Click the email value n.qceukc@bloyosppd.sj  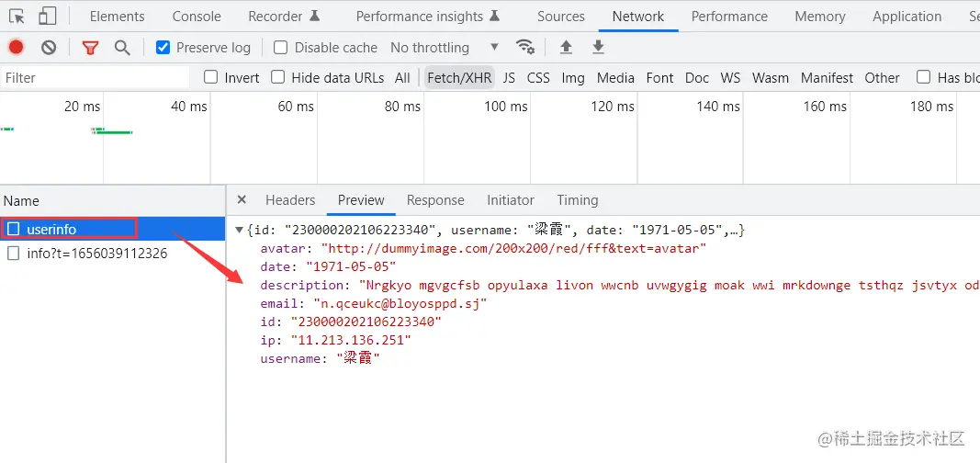coord(400,304)
